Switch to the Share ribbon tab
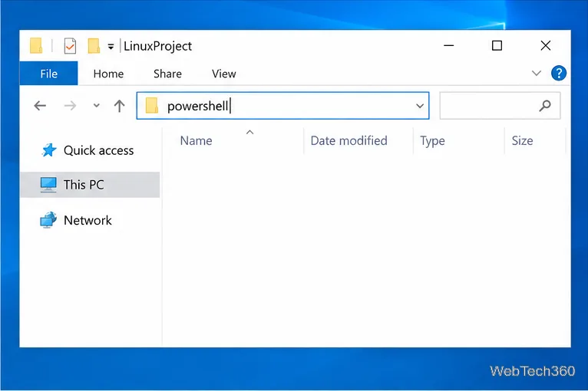Screen dimensions: 588x391 coord(167,74)
